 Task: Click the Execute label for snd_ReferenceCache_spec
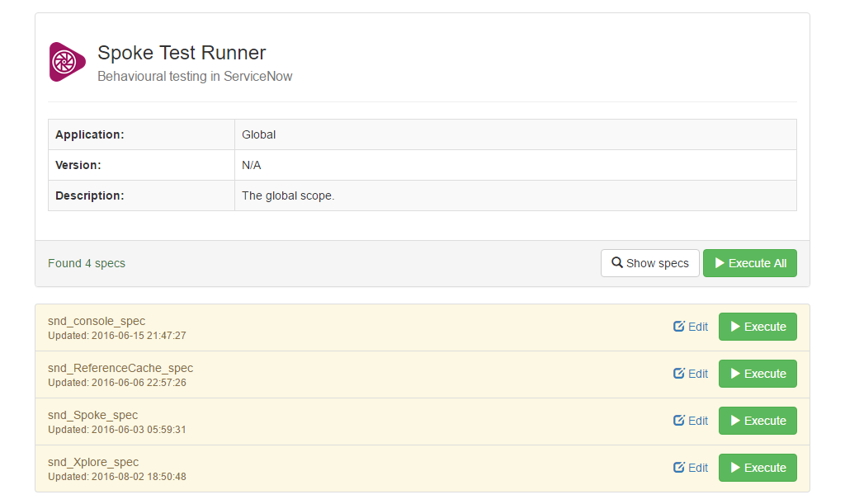pyautogui.click(x=765, y=374)
